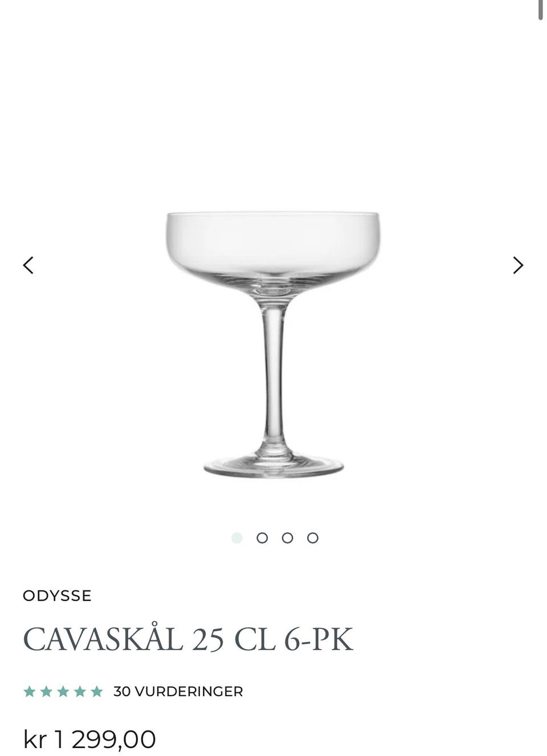547x756 pixels.
Task: Select the second rating star
Action: coord(46,692)
